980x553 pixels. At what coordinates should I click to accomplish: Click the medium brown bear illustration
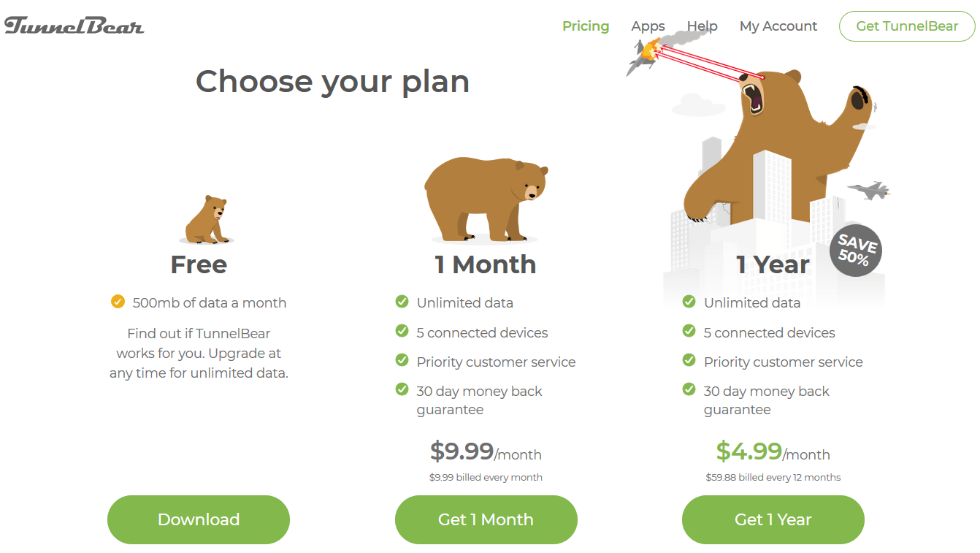[486, 199]
